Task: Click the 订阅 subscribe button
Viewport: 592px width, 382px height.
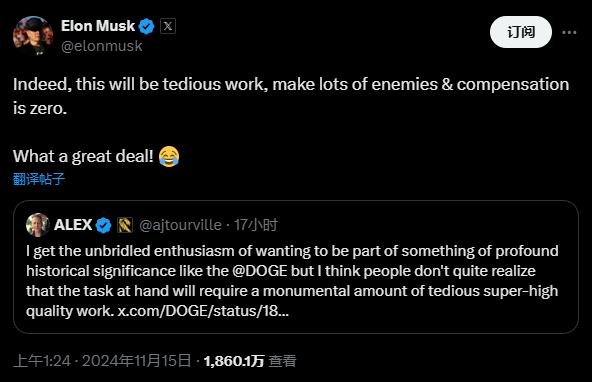Action: [521, 32]
